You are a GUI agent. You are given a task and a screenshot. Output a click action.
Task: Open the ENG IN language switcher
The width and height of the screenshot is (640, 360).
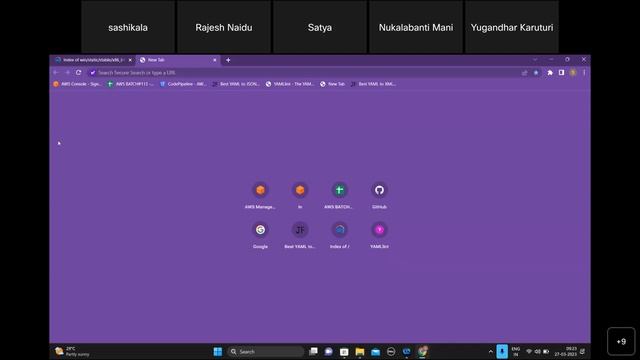[x=516, y=351]
